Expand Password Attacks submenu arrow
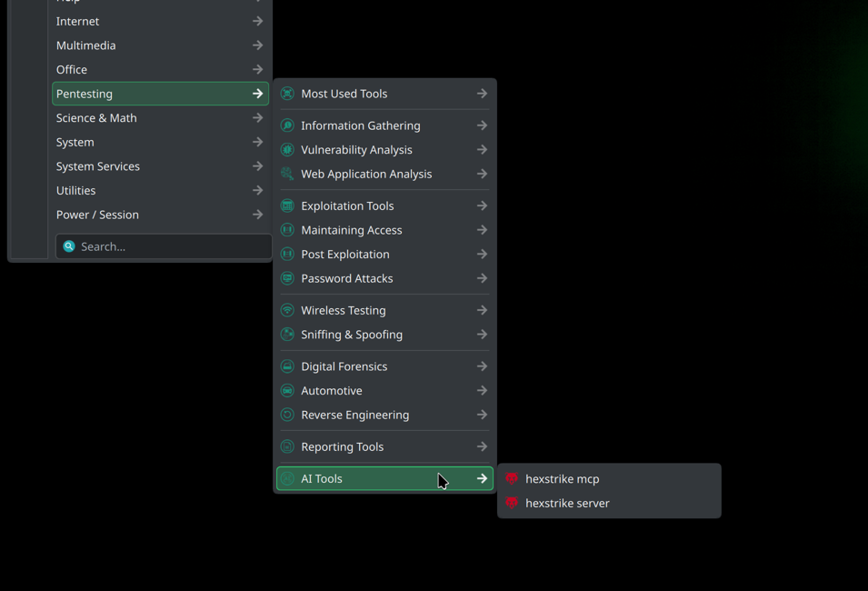 tap(482, 278)
